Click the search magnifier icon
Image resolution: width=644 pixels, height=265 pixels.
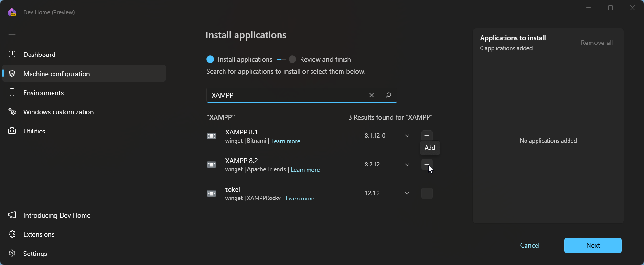tap(388, 95)
